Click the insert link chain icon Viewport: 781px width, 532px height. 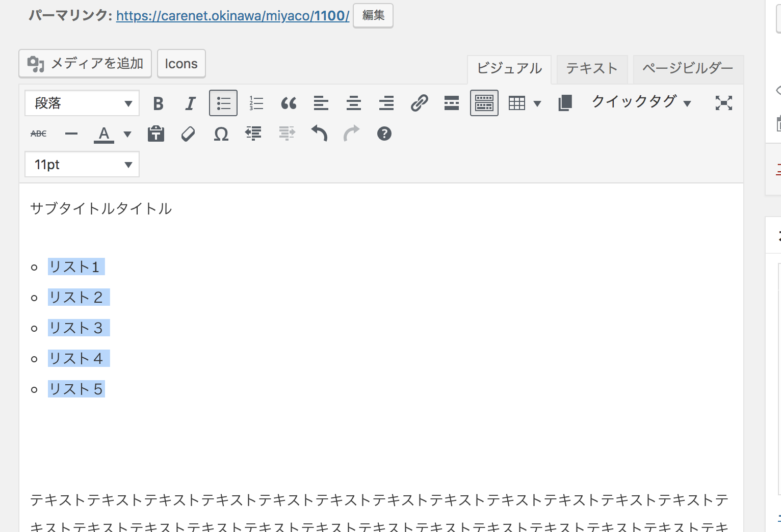[419, 103]
